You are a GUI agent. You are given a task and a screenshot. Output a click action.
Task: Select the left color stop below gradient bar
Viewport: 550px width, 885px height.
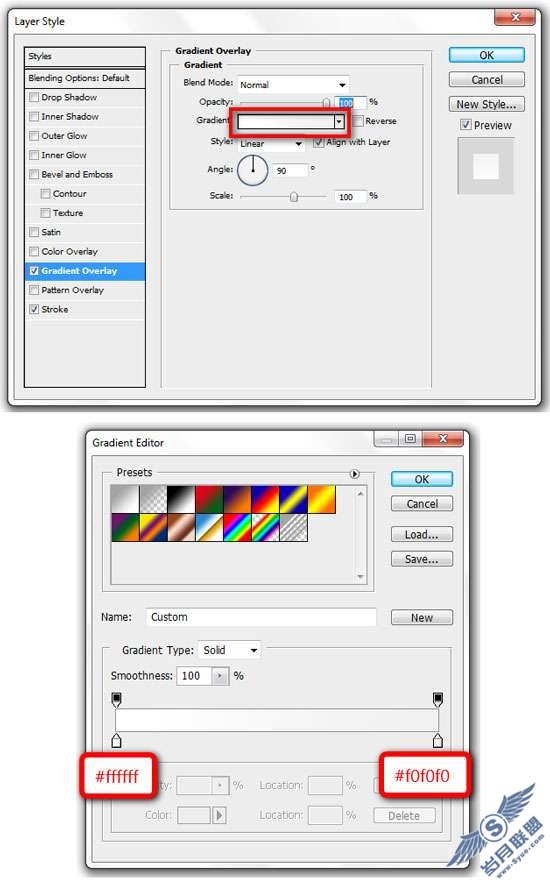pyautogui.click(x=116, y=740)
